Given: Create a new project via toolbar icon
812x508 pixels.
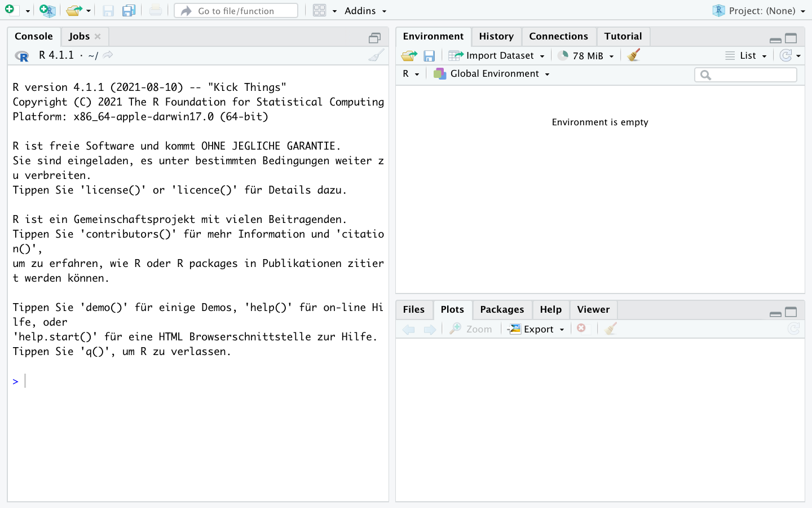Looking at the screenshot, I should click(47, 10).
